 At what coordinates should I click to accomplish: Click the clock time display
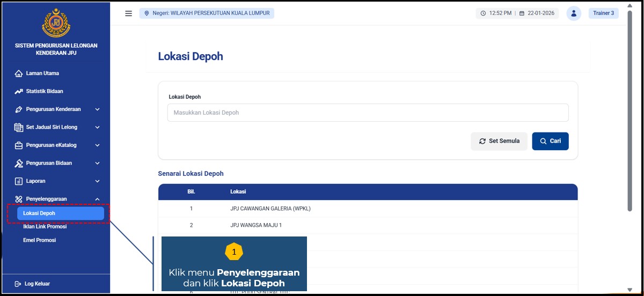497,13
